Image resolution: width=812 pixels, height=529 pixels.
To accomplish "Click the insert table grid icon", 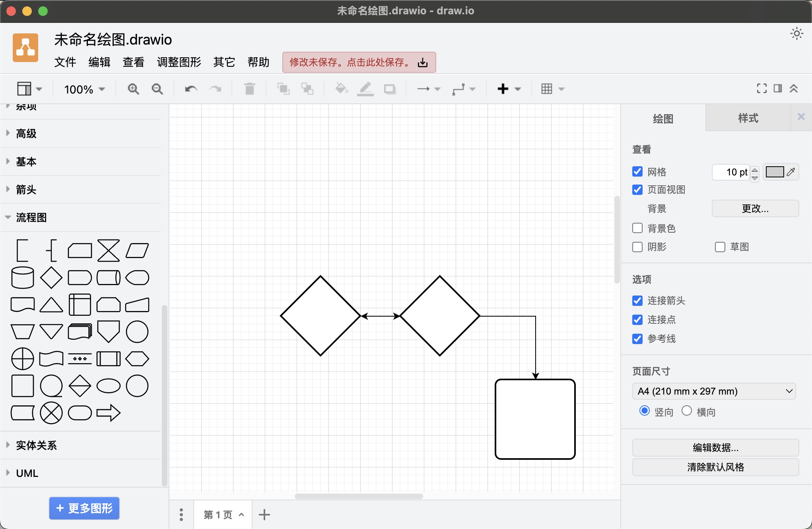I will coord(547,89).
